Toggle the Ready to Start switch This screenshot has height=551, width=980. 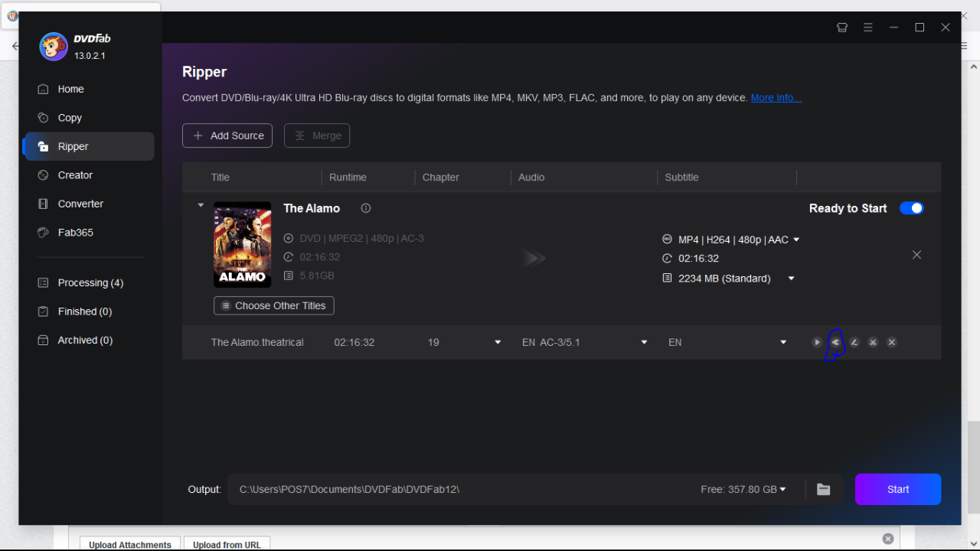(x=911, y=208)
